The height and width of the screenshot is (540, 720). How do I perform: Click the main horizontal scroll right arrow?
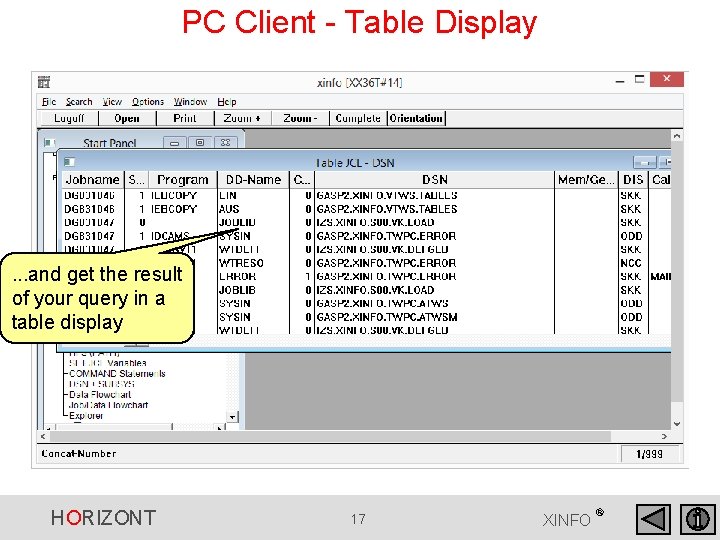664,436
